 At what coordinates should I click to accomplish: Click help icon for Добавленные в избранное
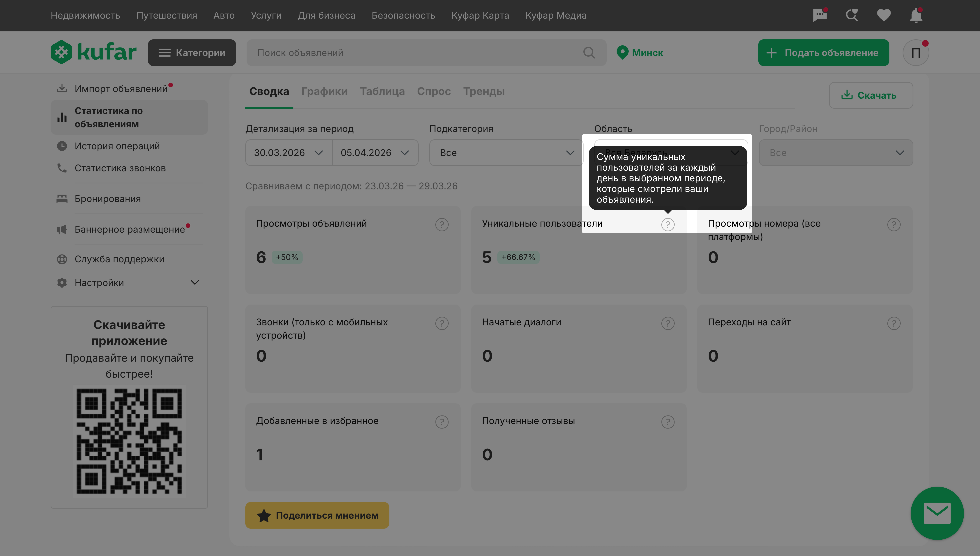coord(442,422)
